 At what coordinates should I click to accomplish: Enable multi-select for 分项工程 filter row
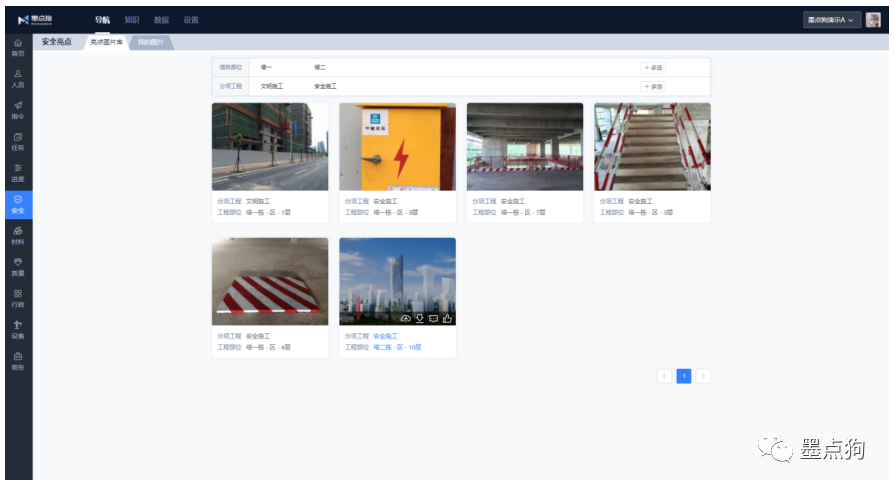653,86
